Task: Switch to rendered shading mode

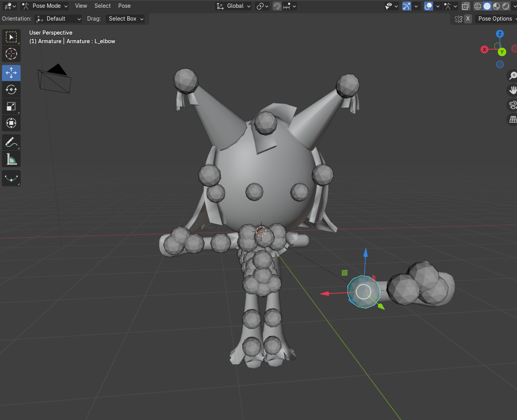Action: pos(506,6)
